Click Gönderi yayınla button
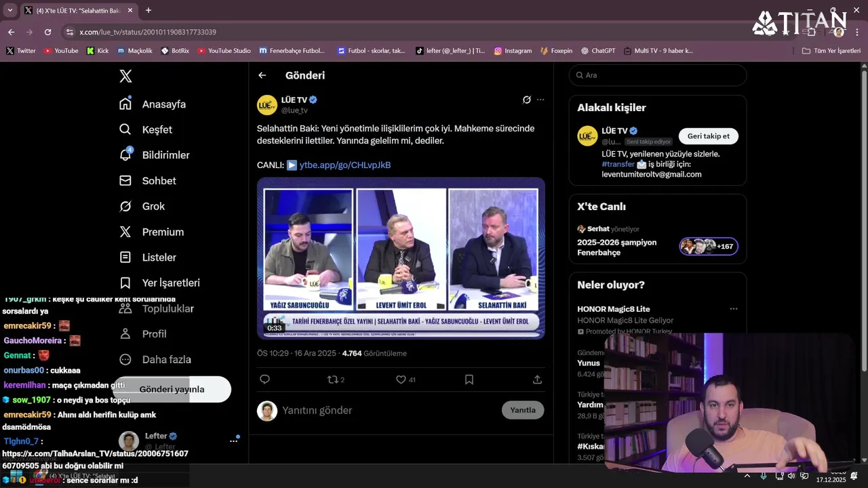This screenshot has width=868, height=488. [x=172, y=389]
